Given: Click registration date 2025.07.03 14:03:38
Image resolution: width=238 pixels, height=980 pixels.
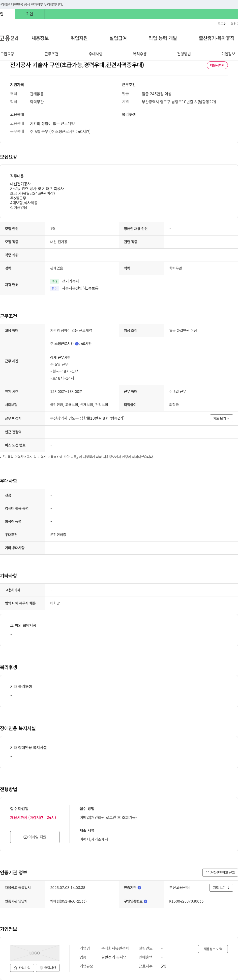Looking at the screenshot, I should pos(68,887).
